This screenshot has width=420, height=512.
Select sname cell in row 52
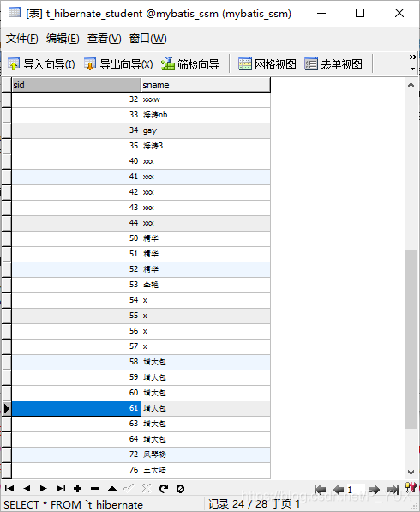coord(206,269)
